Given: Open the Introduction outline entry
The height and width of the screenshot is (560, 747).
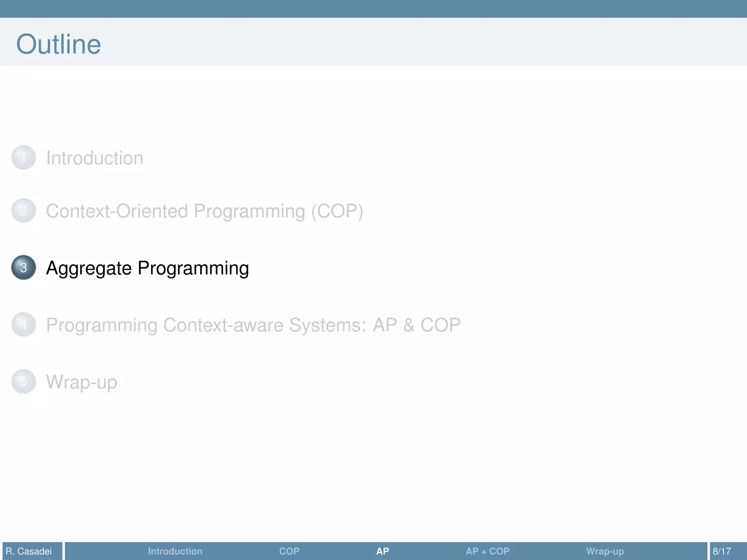Looking at the screenshot, I should click(94, 158).
